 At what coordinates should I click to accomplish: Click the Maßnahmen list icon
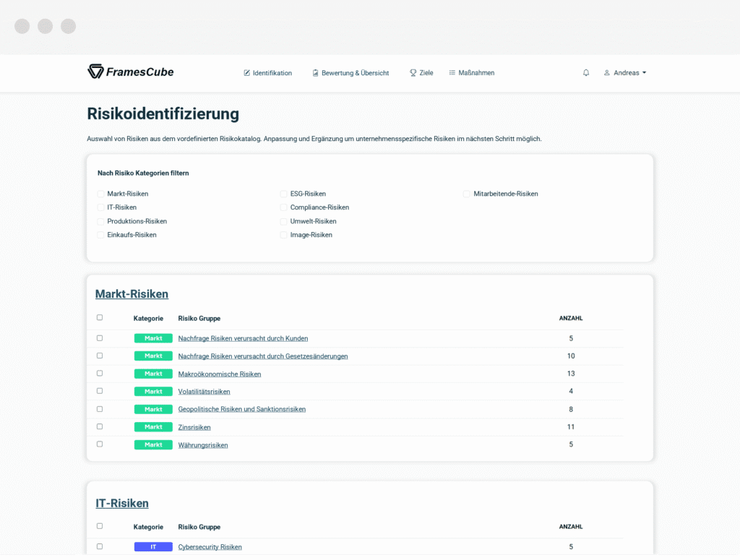(452, 73)
